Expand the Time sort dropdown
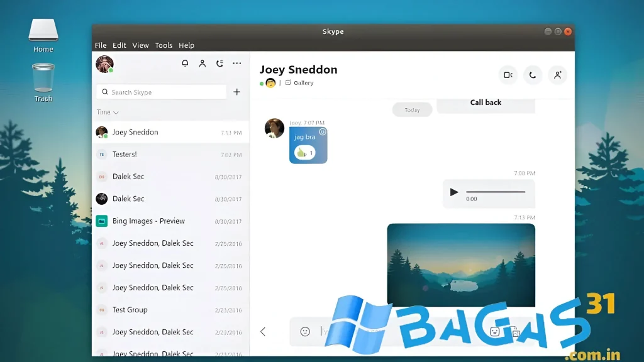The image size is (644, 362). tap(108, 112)
